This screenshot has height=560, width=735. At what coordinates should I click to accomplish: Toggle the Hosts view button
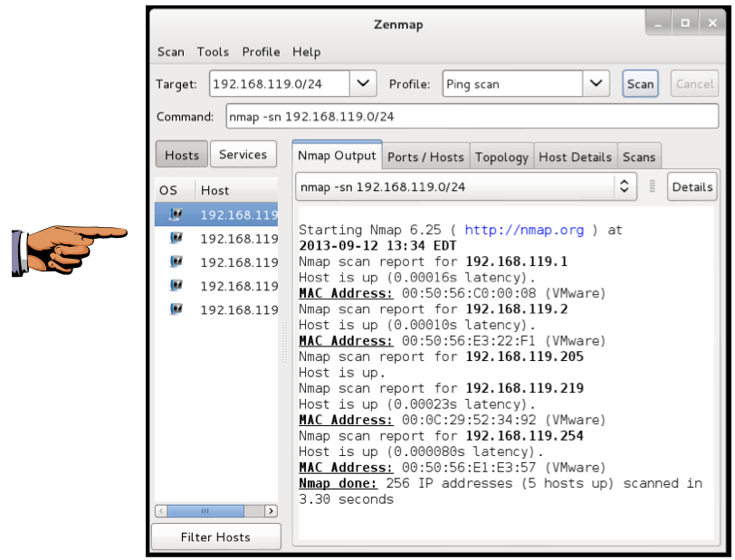click(182, 154)
